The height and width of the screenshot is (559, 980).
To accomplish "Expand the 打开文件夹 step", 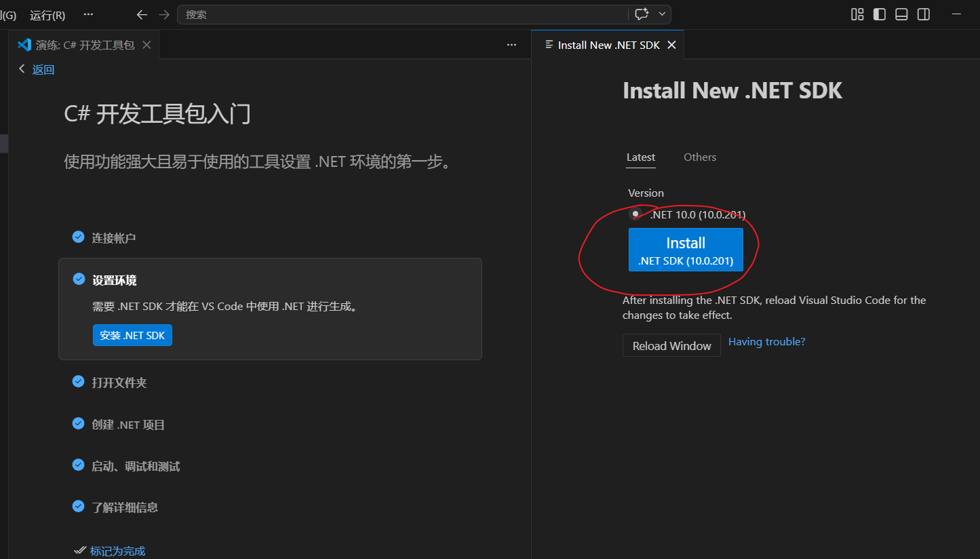I will (x=119, y=383).
